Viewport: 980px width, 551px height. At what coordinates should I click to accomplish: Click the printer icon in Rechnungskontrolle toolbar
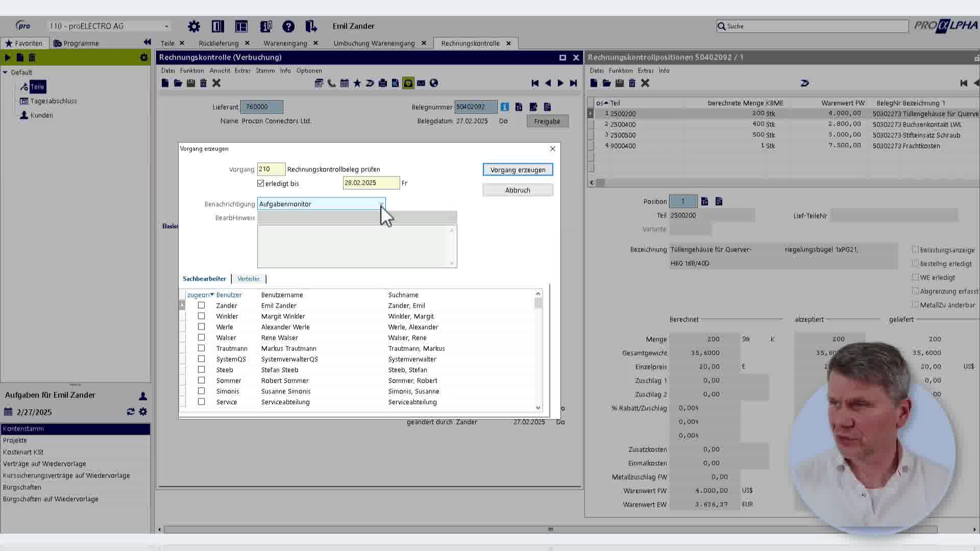point(383,83)
